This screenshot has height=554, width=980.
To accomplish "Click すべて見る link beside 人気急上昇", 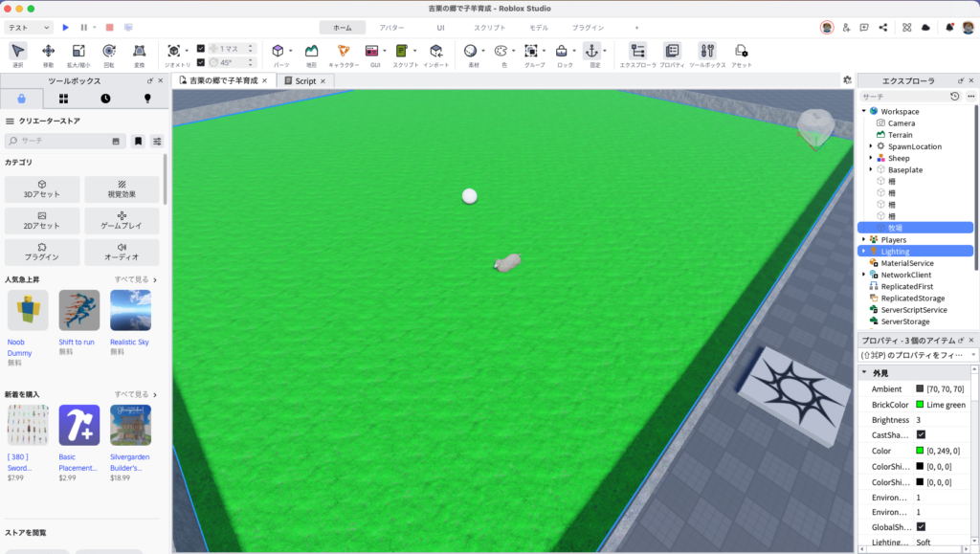I will tap(135, 279).
